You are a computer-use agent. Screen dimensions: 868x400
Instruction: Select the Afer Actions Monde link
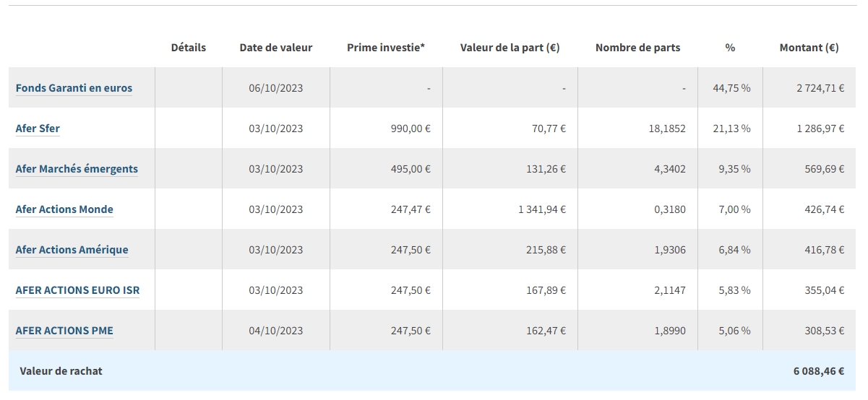(64, 209)
